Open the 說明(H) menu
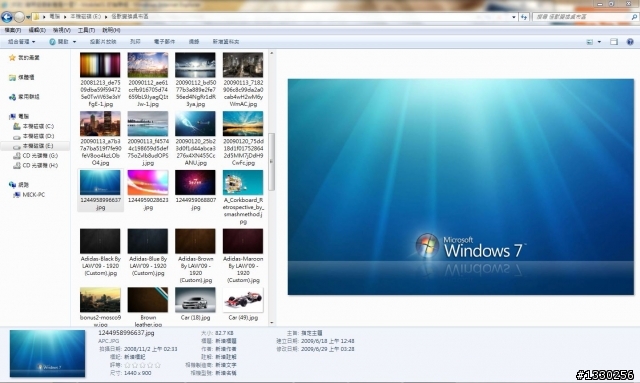 coord(111,30)
